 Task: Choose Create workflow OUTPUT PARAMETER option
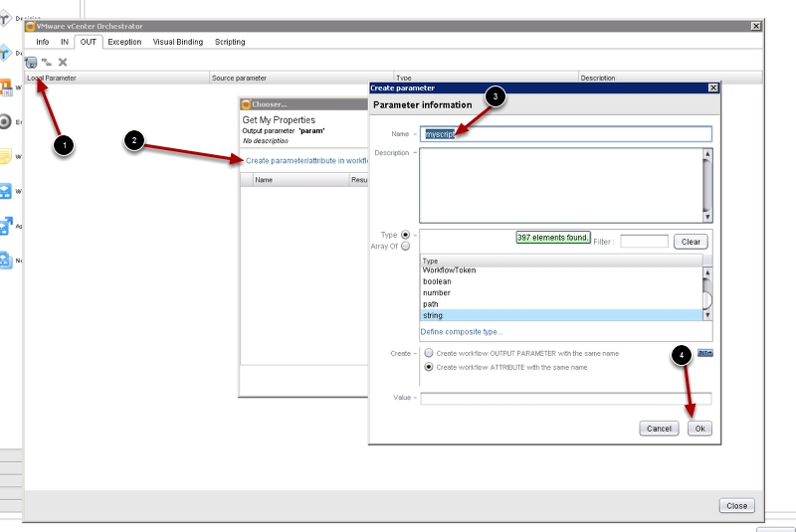pos(429,353)
